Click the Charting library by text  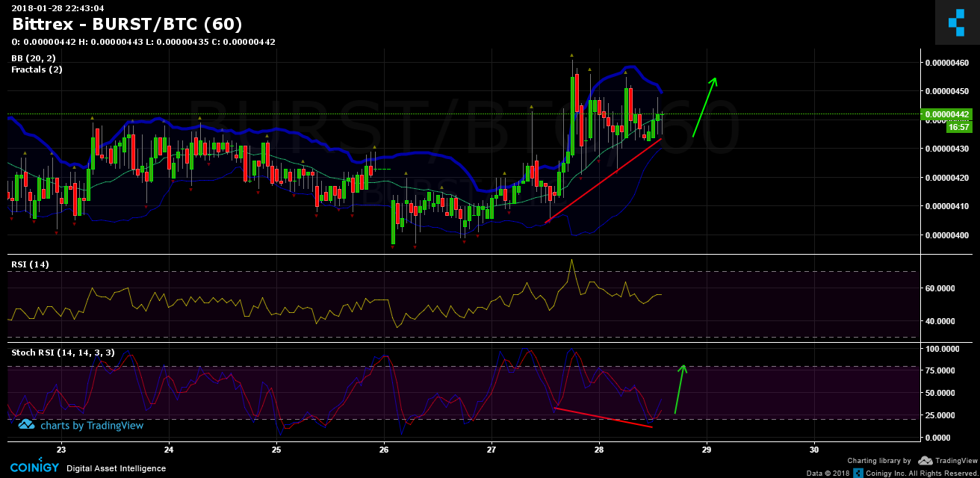879,461
